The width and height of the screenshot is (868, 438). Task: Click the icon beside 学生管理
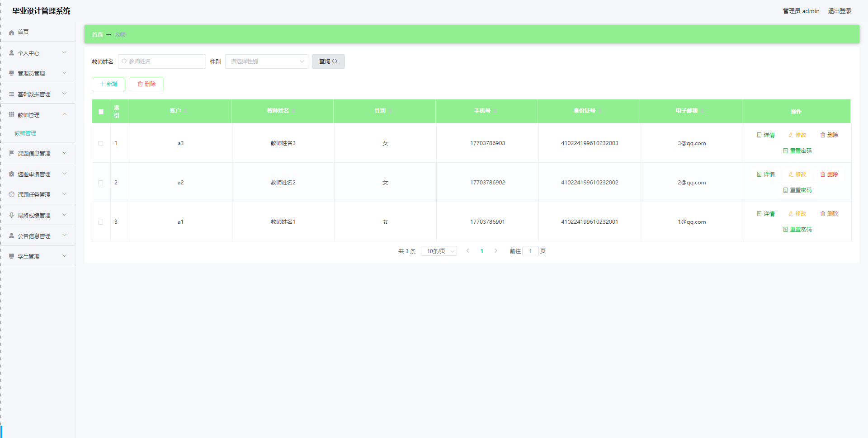pos(11,256)
